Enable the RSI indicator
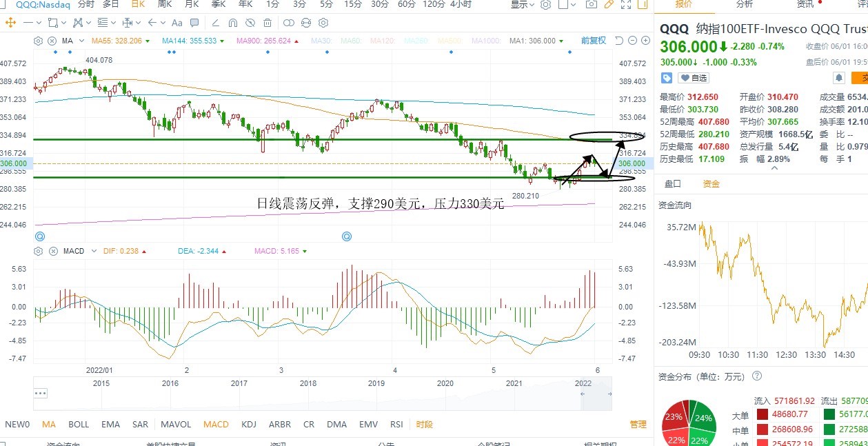 tap(396, 425)
